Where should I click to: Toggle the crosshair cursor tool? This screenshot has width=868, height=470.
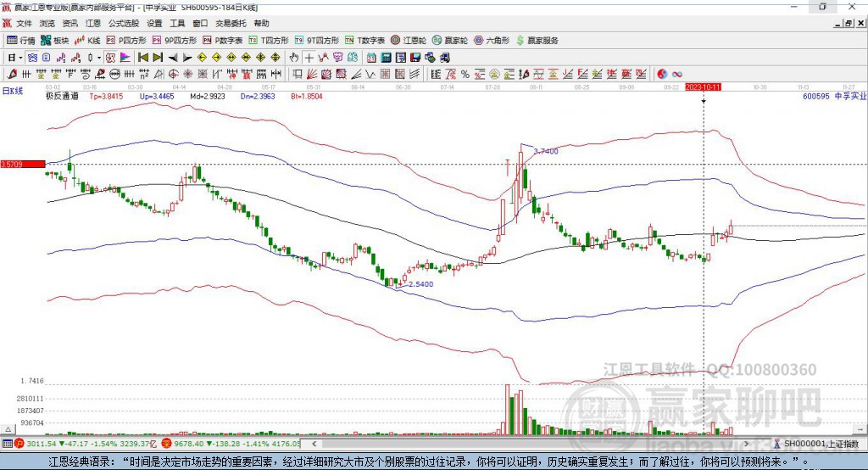coord(309,58)
